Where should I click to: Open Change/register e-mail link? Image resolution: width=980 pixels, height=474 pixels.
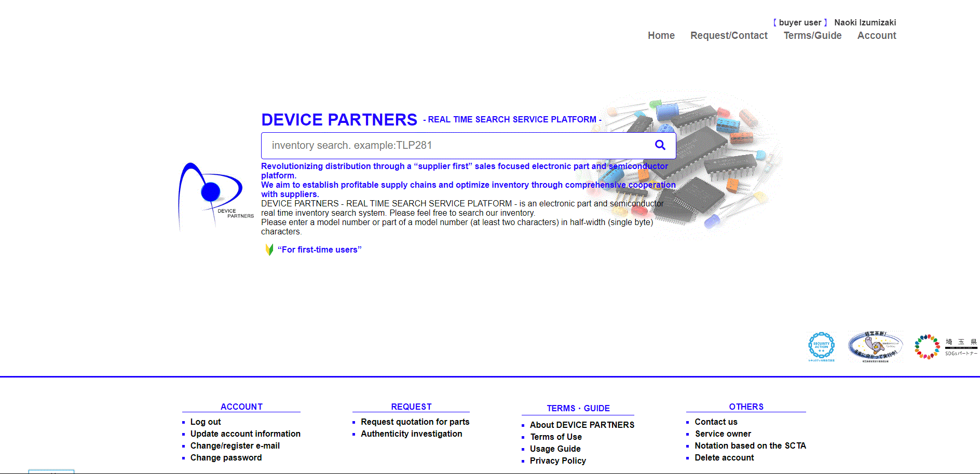click(235, 445)
